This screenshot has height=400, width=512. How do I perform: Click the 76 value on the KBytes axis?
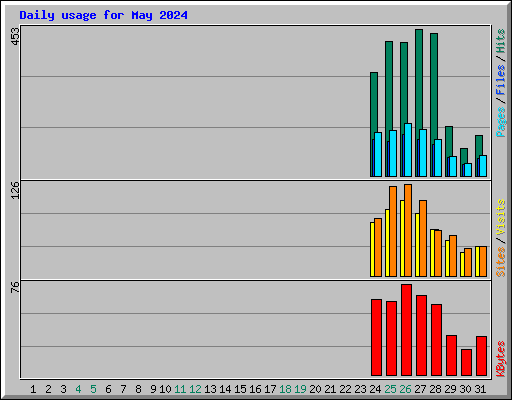[15, 287]
